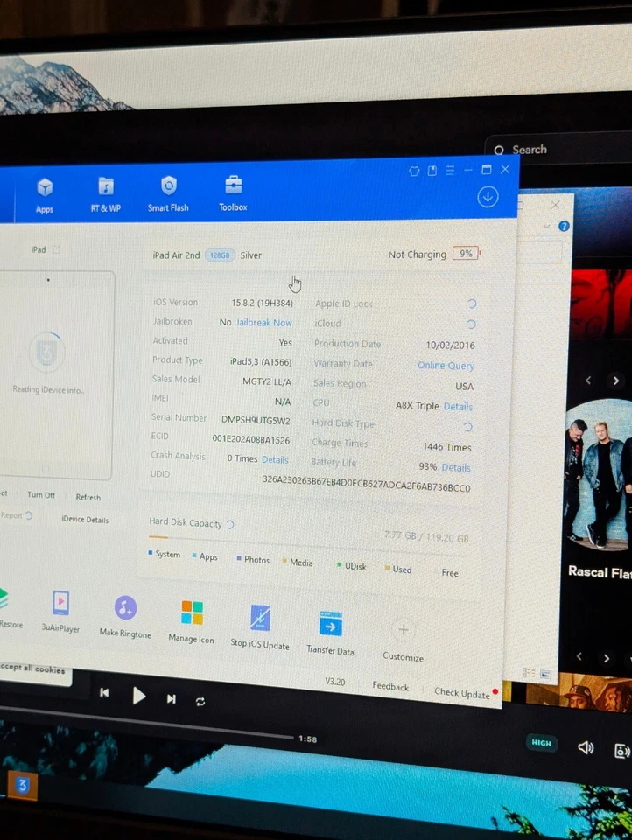This screenshot has height=840, width=632.
Task: Click the V3.20 version label
Action: coord(335,682)
